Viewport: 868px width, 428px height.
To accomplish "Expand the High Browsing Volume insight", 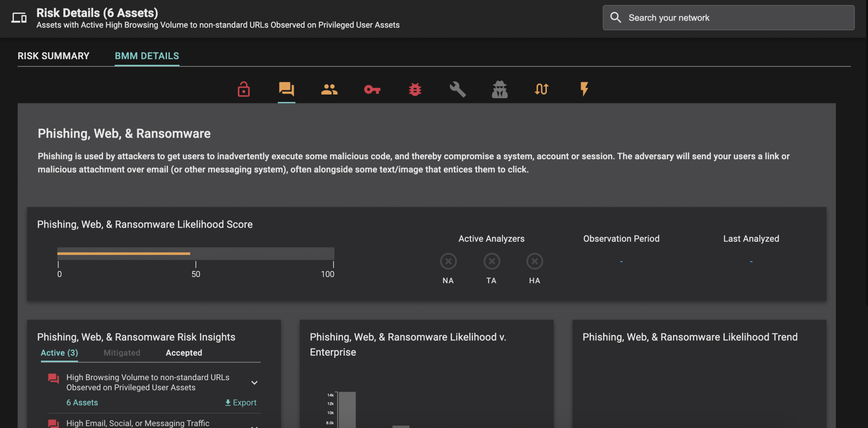I will coord(254,383).
